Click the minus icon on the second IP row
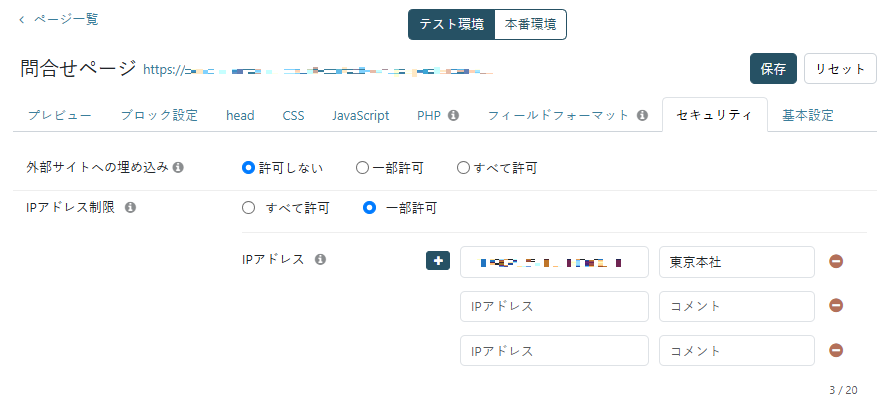Viewport: 887px width, 414px height. click(x=836, y=306)
